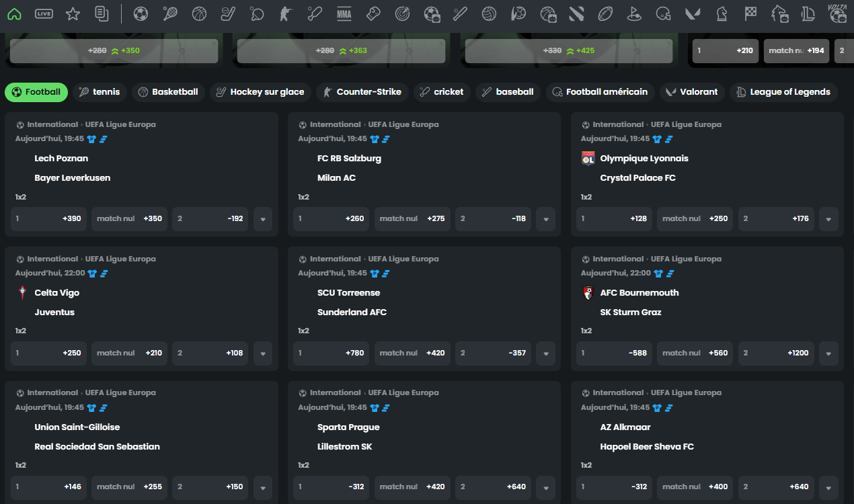Go to the LIVE events section
Viewport: 854px width, 504px height.
[44, 13]
